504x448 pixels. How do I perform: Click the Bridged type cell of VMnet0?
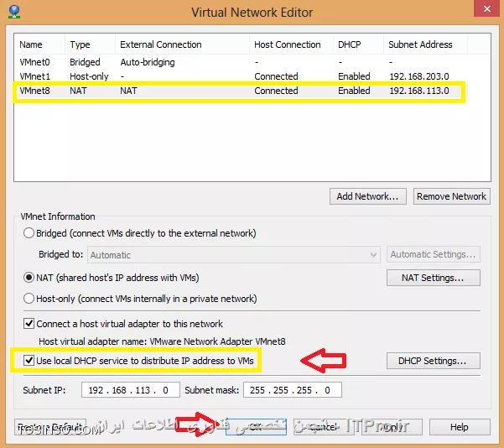[85, 62]
